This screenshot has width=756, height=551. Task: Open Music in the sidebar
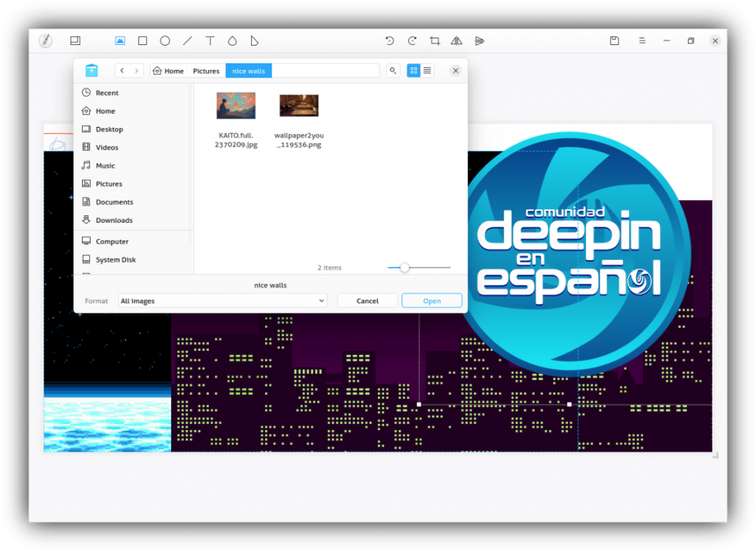click(134, 166)
